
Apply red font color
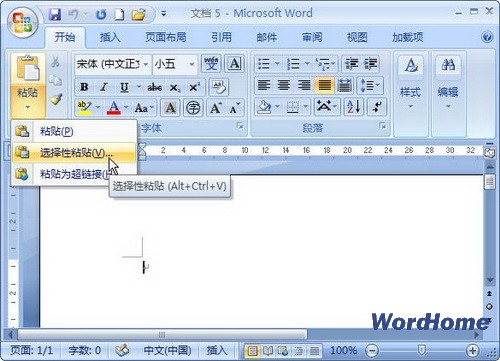[x=114, y=108]
